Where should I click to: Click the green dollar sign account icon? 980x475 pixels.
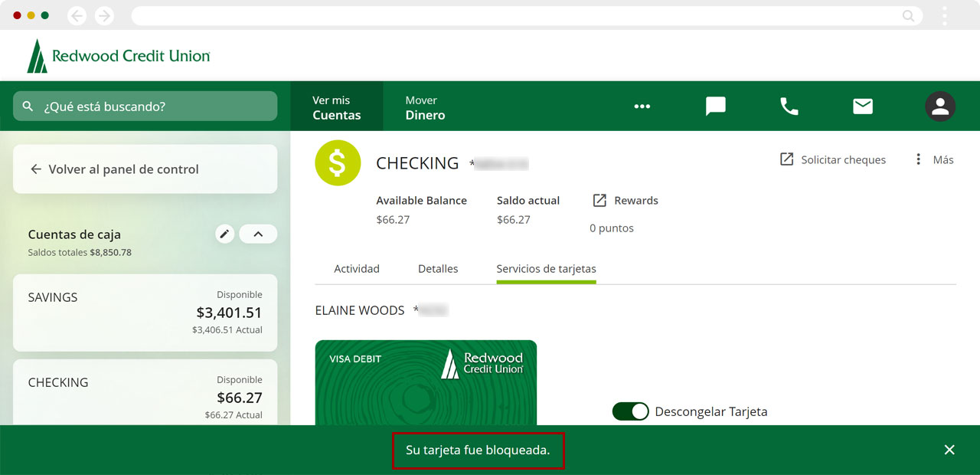pyautogui.click(x=338, y=163)
